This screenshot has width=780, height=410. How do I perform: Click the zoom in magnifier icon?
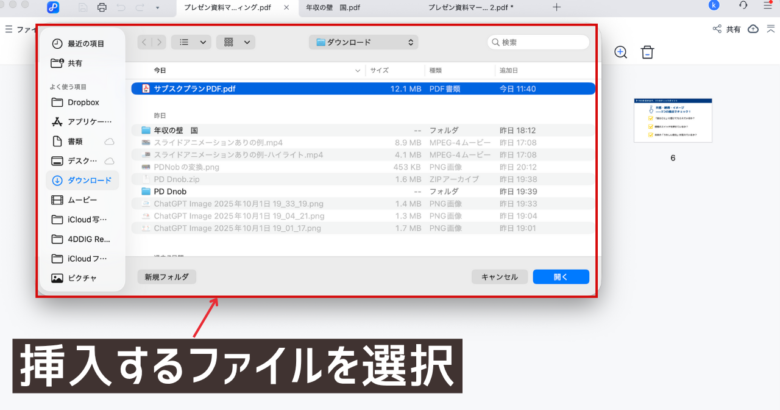tap(620, 52)
